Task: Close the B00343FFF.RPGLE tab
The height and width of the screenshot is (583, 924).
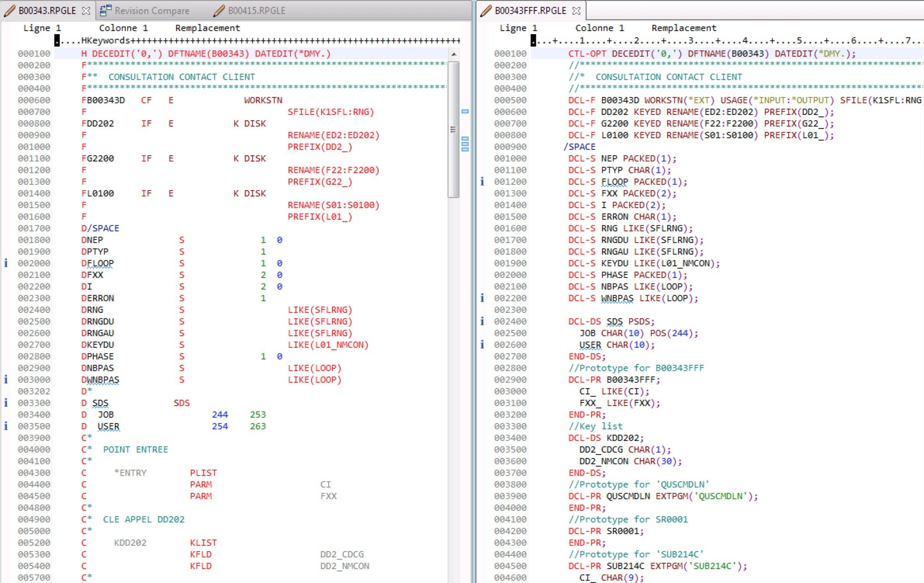Action: [576, 11]
